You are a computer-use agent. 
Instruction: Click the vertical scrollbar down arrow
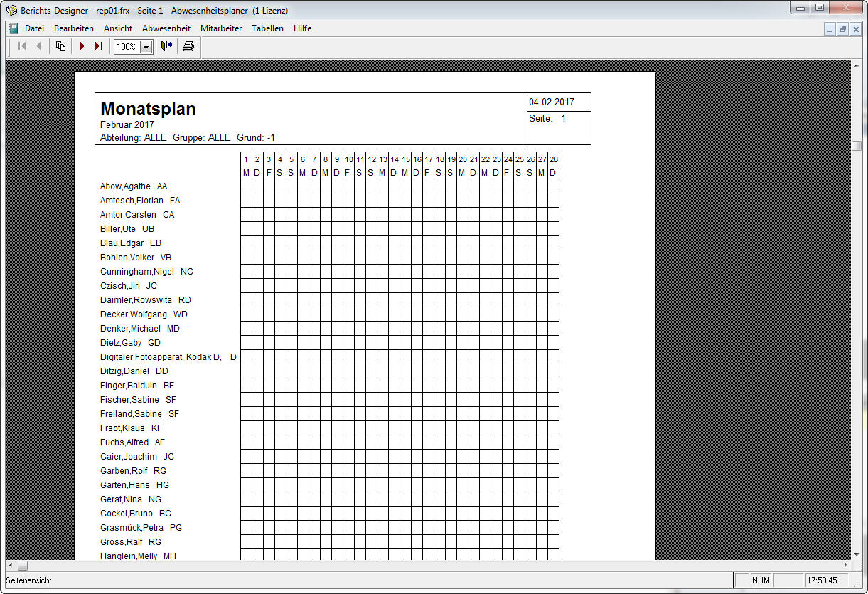857,553
